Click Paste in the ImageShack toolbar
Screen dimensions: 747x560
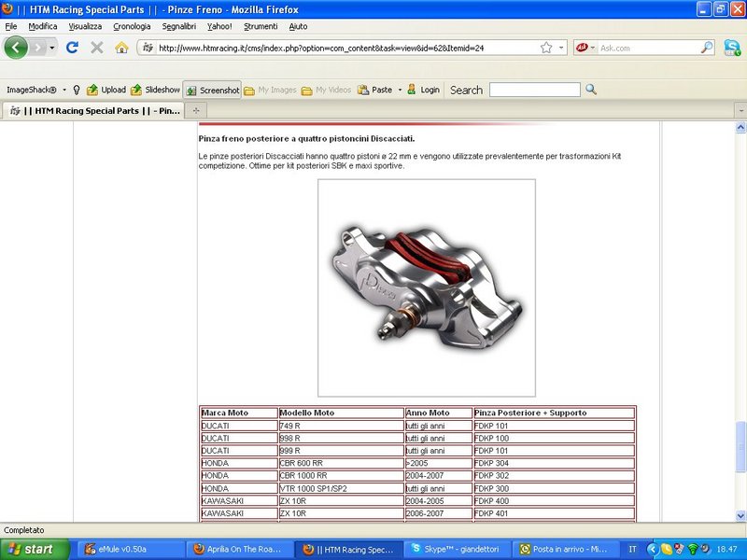[x=375, y=90]
